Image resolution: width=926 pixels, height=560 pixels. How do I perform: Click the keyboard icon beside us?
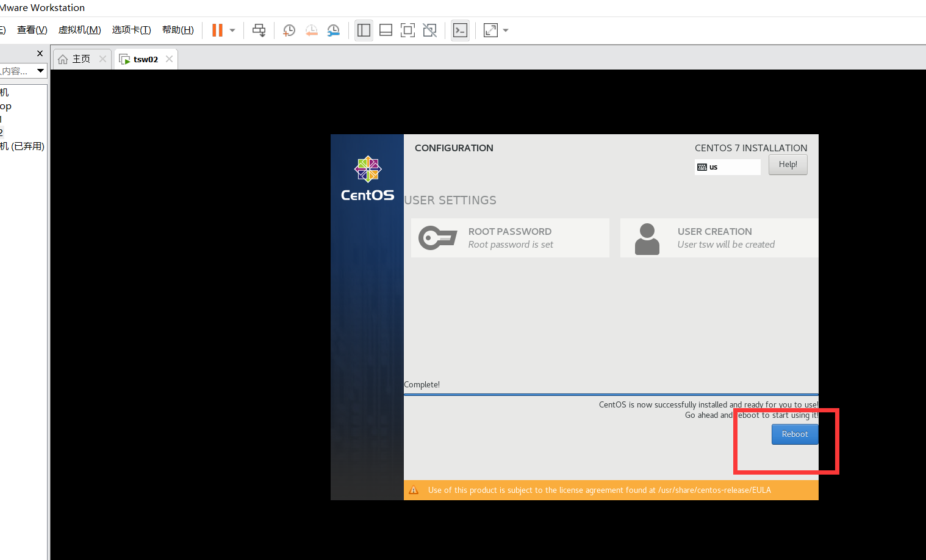(x=702, y=167)
